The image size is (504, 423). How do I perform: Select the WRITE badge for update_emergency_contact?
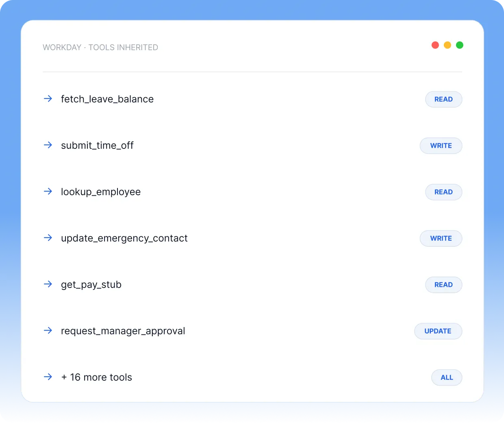point(441,238)
